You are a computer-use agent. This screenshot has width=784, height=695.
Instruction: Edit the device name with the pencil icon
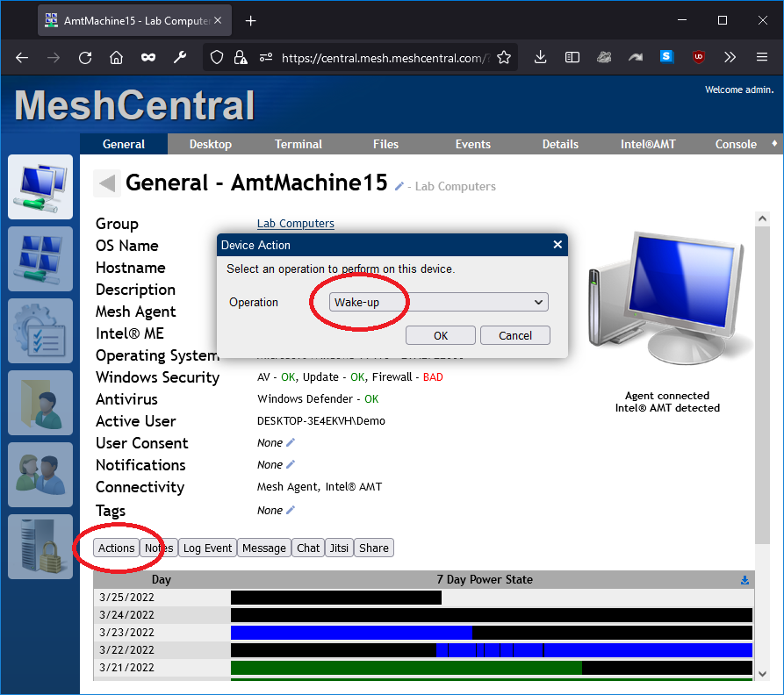[x=399, y=184]
